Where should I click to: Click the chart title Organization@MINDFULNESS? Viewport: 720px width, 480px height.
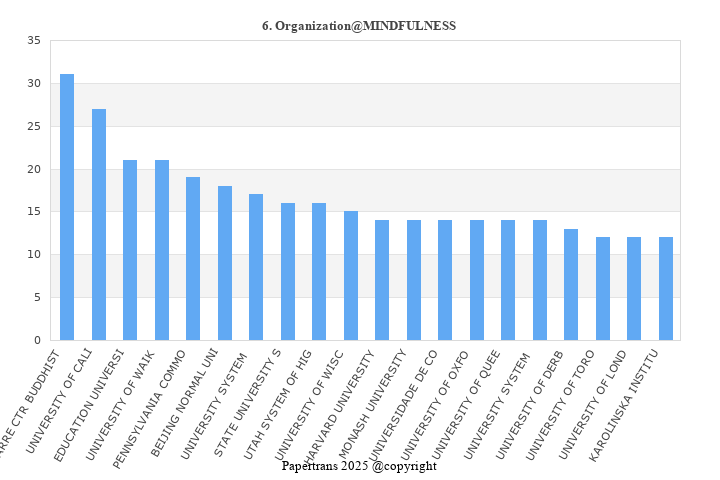[x=359, y=26]
